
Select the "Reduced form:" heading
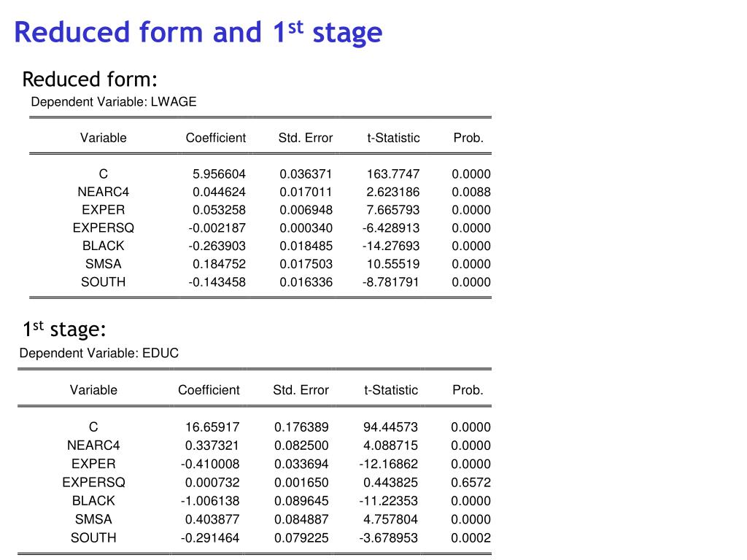pos(90,79)
